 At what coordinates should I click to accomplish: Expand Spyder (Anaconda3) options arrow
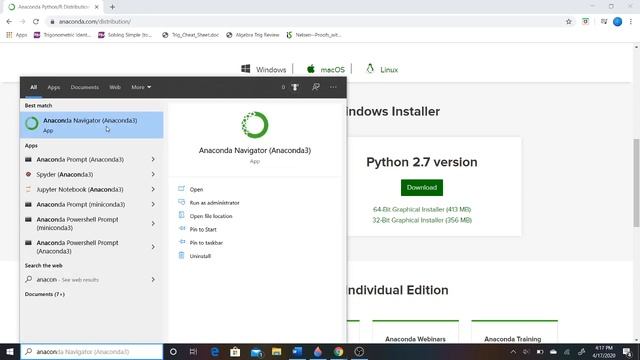(153, 175)
